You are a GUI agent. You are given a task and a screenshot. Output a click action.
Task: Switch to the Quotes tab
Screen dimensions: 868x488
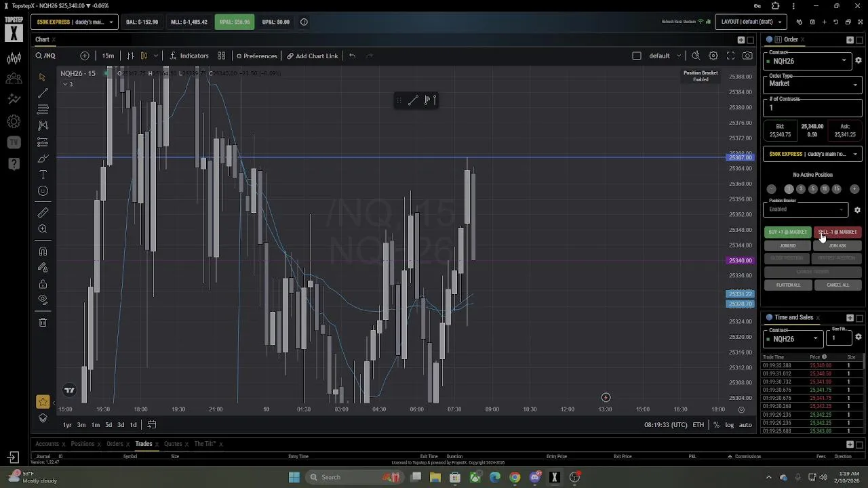[173, 444]
